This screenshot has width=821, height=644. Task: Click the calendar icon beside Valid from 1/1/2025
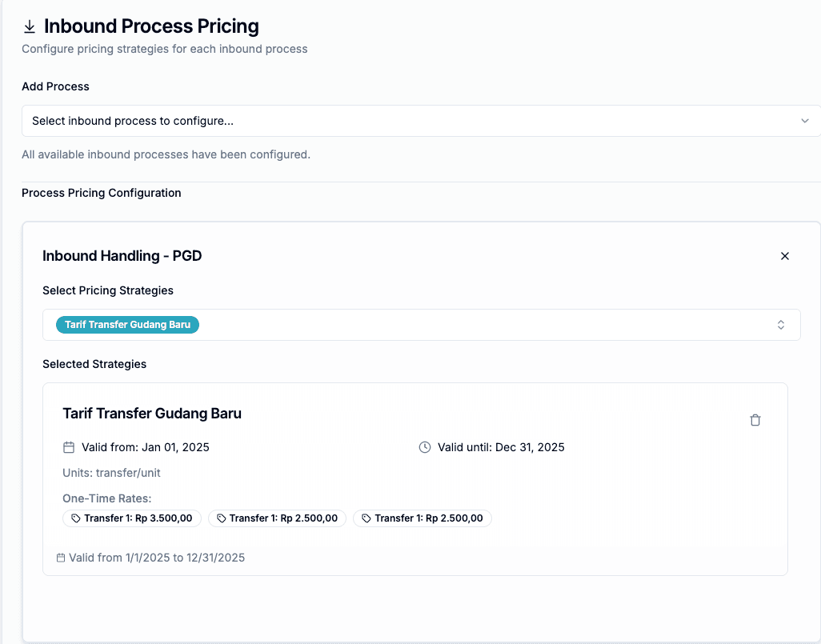(61, 557)
